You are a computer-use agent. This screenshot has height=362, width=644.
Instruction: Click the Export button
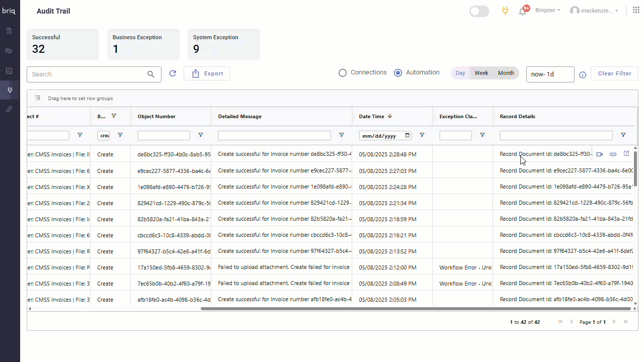point(207,73)
